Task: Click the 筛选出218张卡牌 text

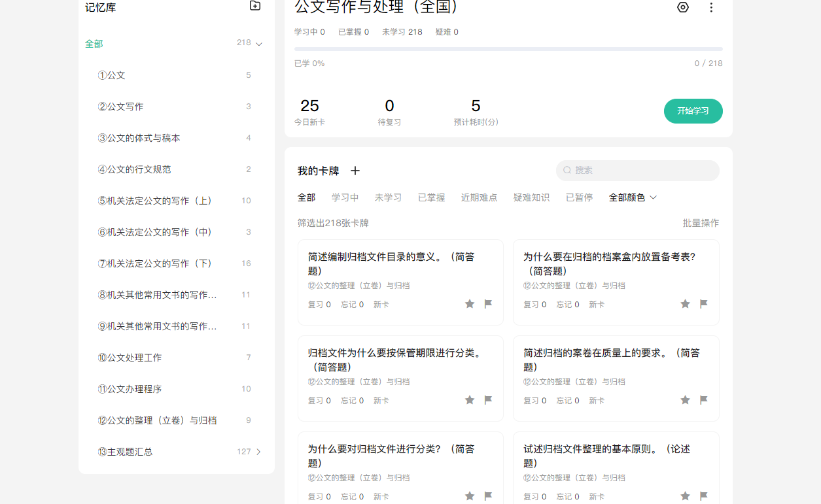Action: coord(333,223)
